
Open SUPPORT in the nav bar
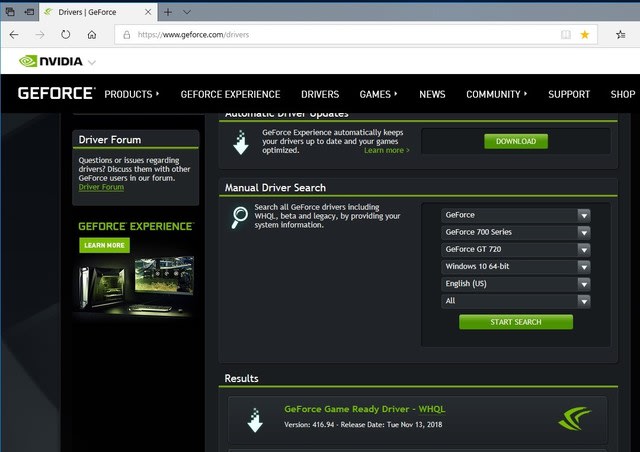[x=569, y=94]
